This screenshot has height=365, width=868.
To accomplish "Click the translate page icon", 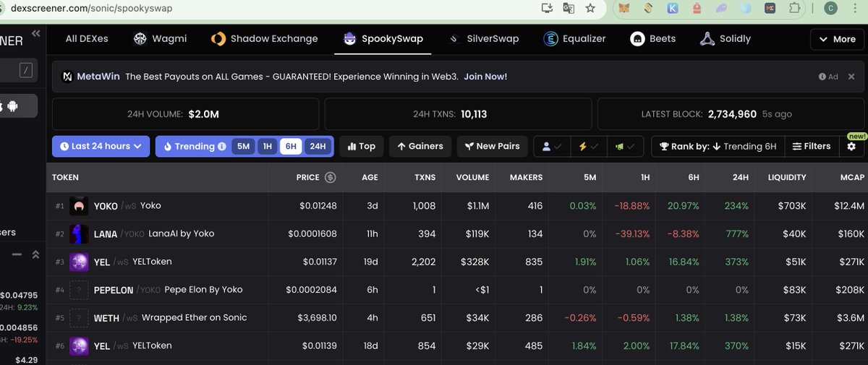I will 569,9.
